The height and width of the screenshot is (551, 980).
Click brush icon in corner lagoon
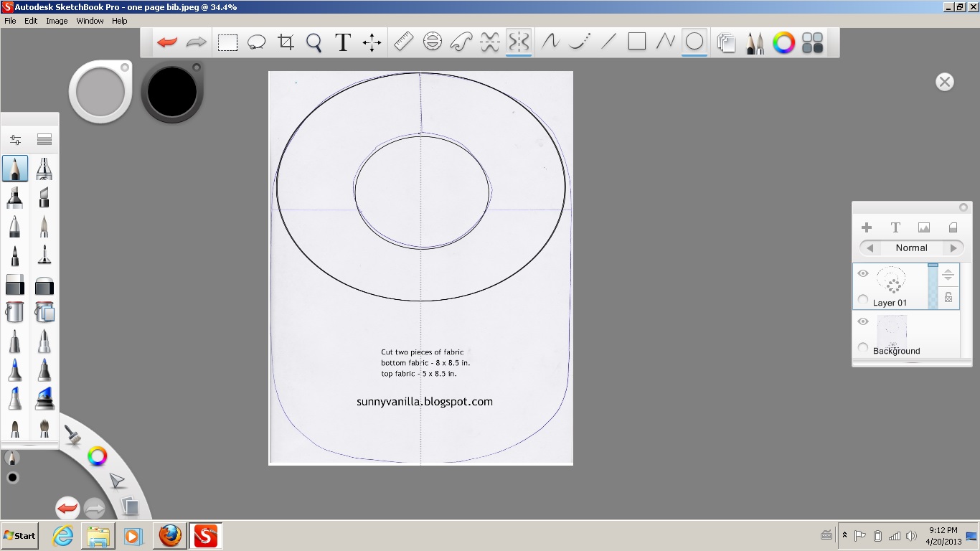click(x=72, y=433)
